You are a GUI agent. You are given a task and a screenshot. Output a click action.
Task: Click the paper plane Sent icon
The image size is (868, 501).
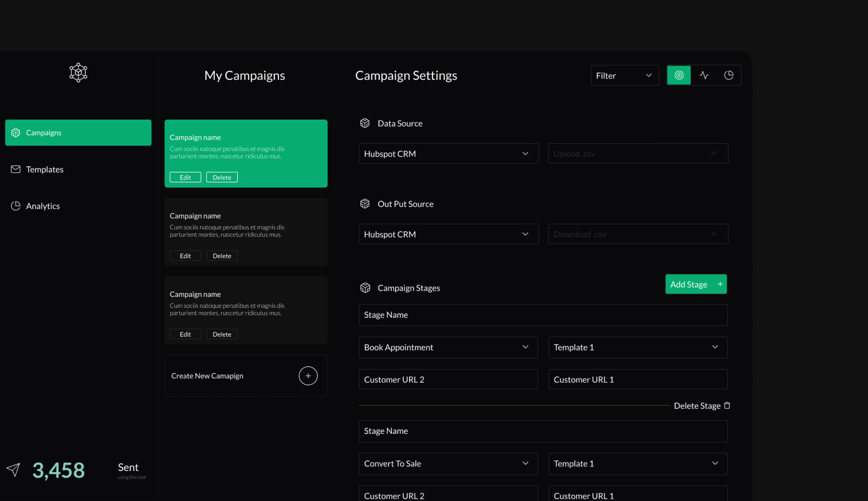tap(14, 470)
